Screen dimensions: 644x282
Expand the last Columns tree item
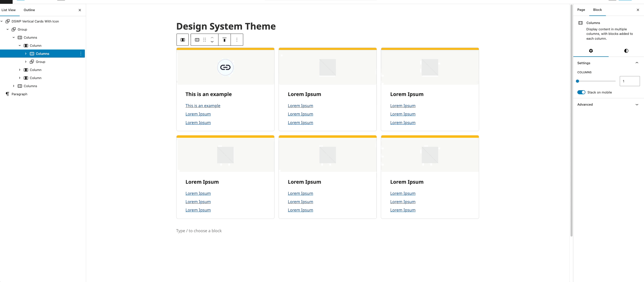pyautogui.click(x=14, y=86)
